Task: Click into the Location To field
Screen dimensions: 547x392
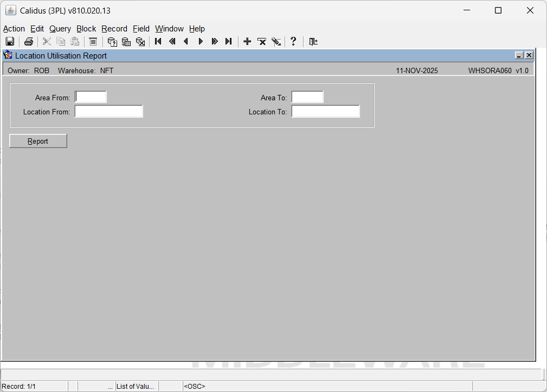Action: click(x=326, y=112)
